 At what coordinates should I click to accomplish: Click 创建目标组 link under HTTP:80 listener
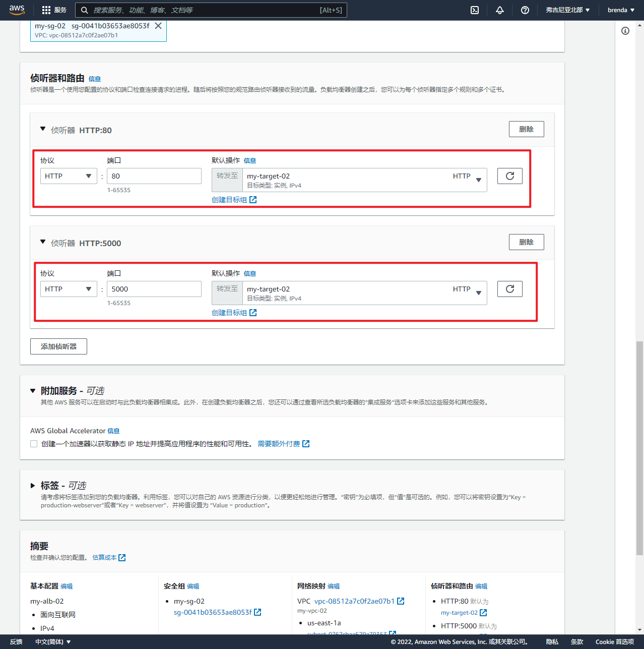pyautogui.click(x=234, y=200)
